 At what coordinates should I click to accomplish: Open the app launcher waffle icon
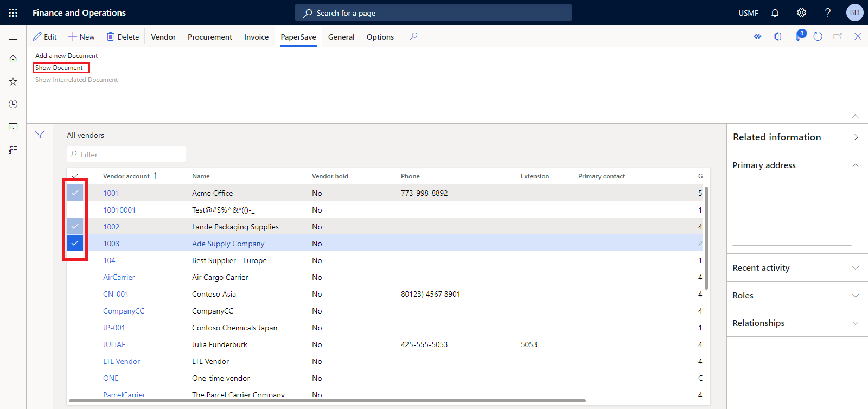tap(13, 12)
